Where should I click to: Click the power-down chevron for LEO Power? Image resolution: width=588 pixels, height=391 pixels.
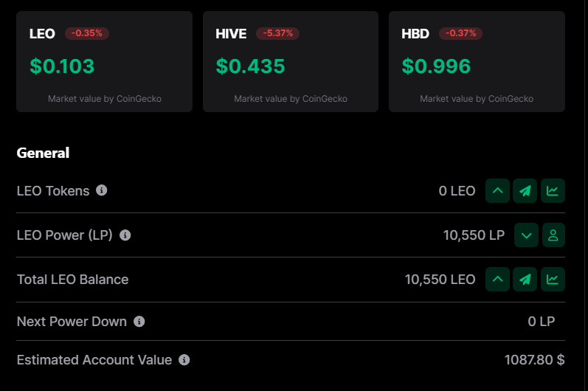click(527, 235)
